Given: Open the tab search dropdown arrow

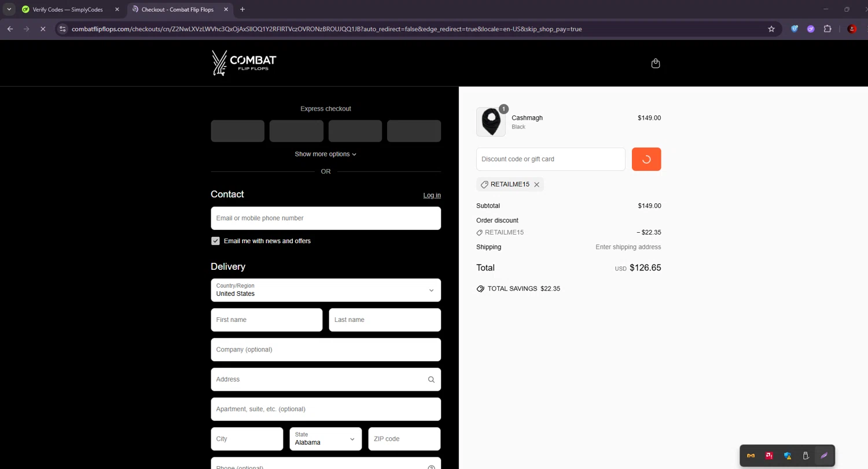Looking at the screenshot, I should [9, 9].
